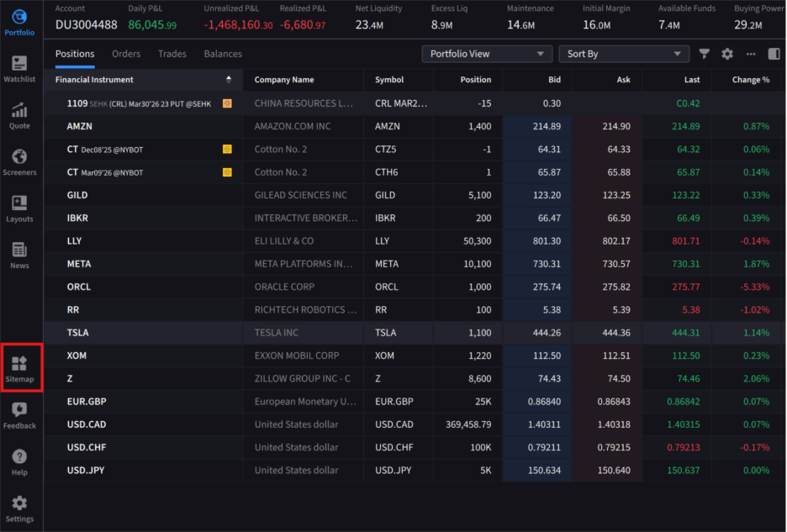Open the portfolio settings gear icon

point(728,53)
